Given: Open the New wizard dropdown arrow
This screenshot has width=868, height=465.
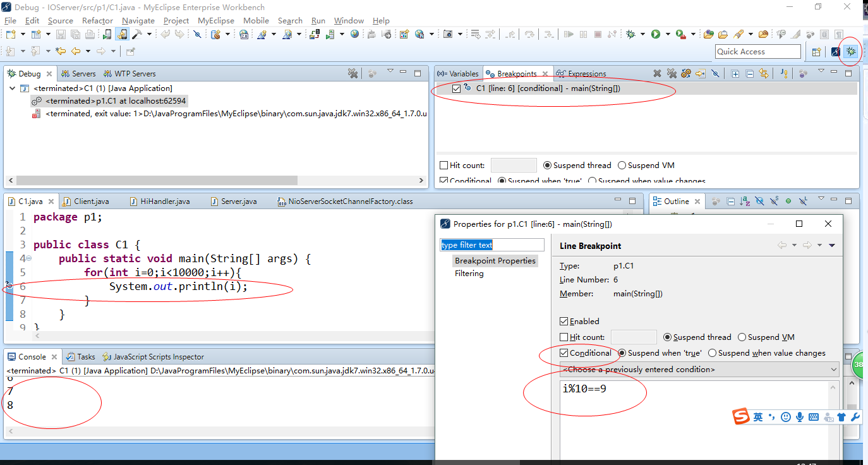Looking at the screenshot, I should pos(23,34).
